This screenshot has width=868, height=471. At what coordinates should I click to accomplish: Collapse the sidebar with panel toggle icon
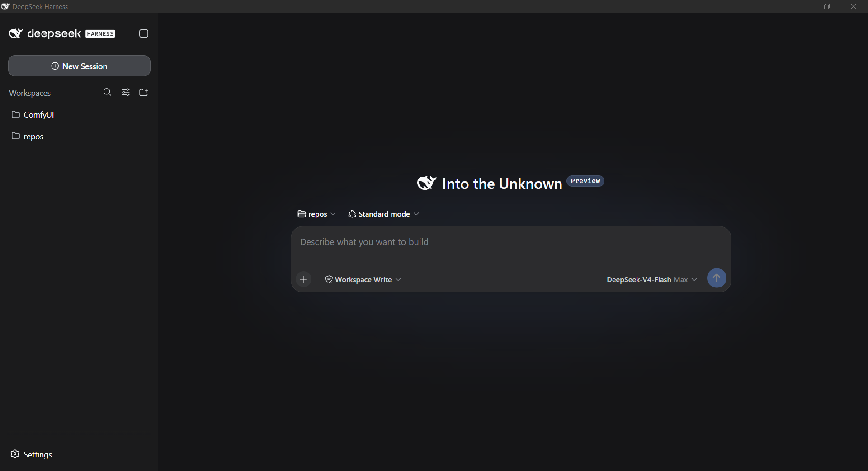144,33
